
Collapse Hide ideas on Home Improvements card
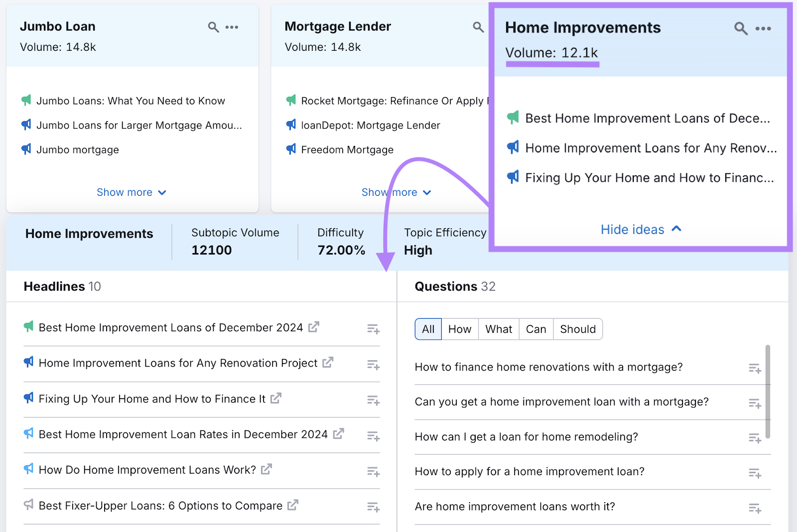point(641,229)
